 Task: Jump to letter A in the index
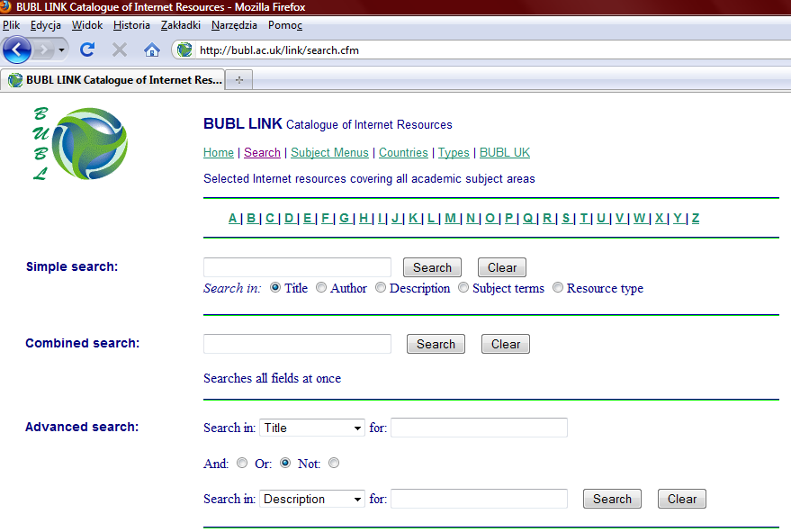[x=232, y=218]
